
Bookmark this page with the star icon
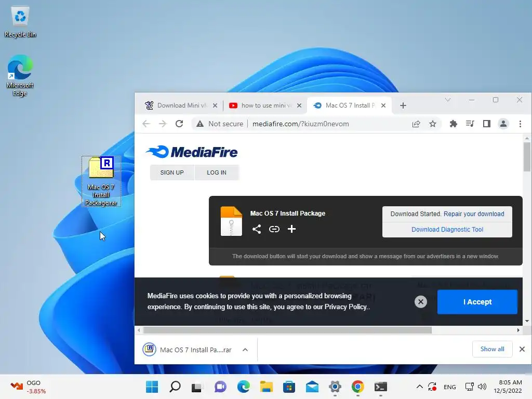click(433, 124)
